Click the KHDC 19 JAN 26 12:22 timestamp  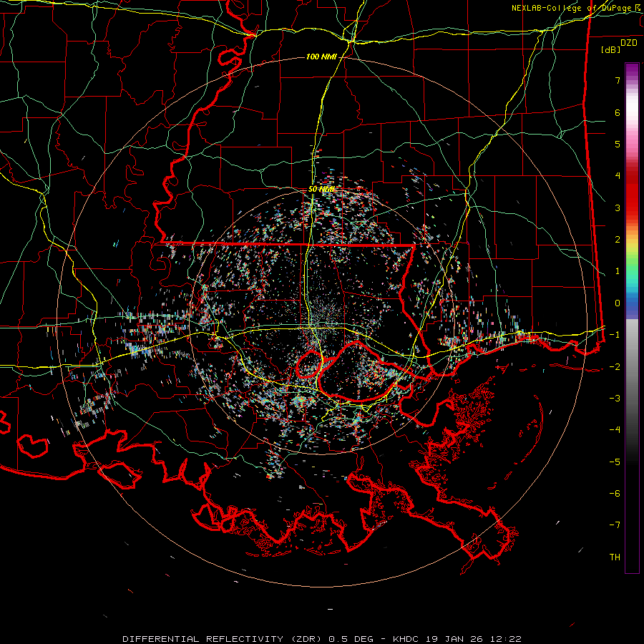(x=457, y=639)
